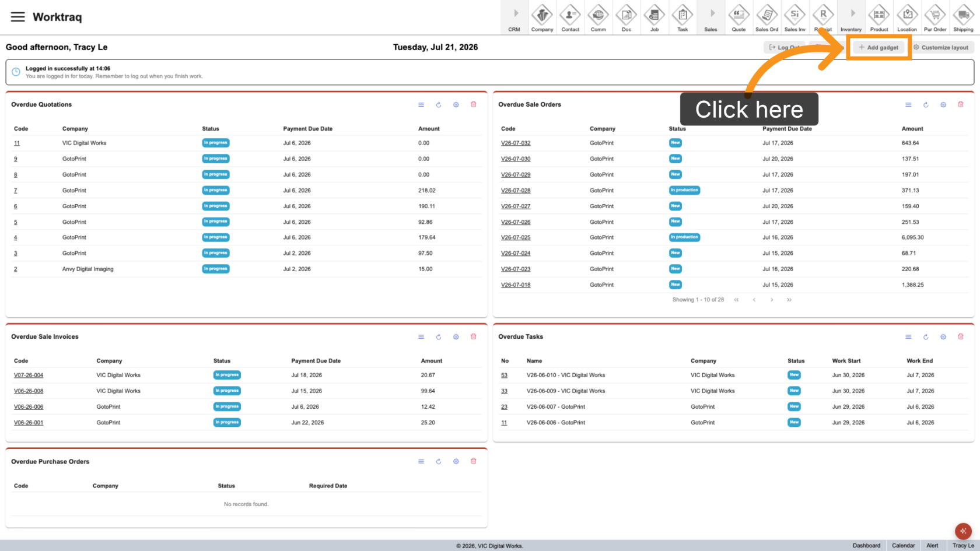Click the Customize layout button
The width and height of the screenshot is (980, 551).
(940, 47)
